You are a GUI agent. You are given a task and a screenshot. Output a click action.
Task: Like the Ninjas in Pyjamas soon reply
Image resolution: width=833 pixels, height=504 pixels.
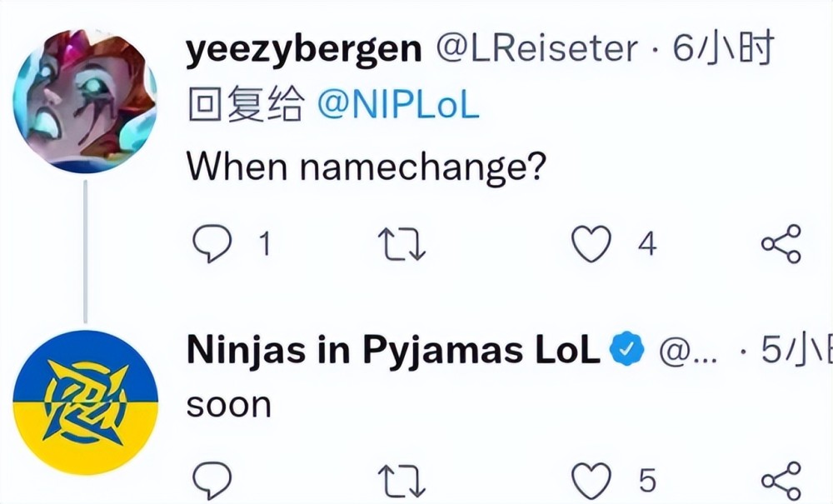pyautogui.click(x=591, y=481)
